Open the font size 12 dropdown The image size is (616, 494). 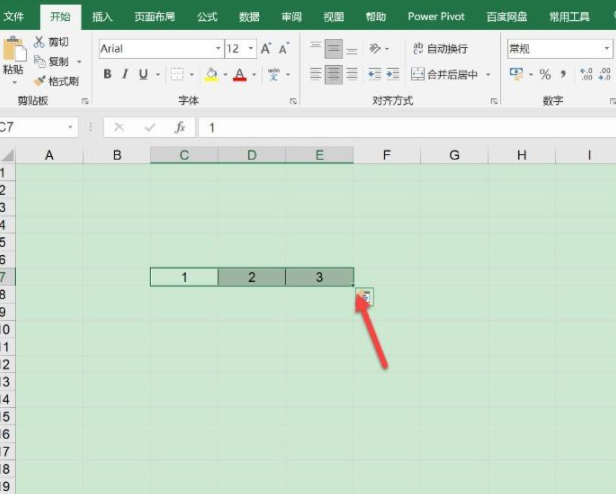coord(251,49)
